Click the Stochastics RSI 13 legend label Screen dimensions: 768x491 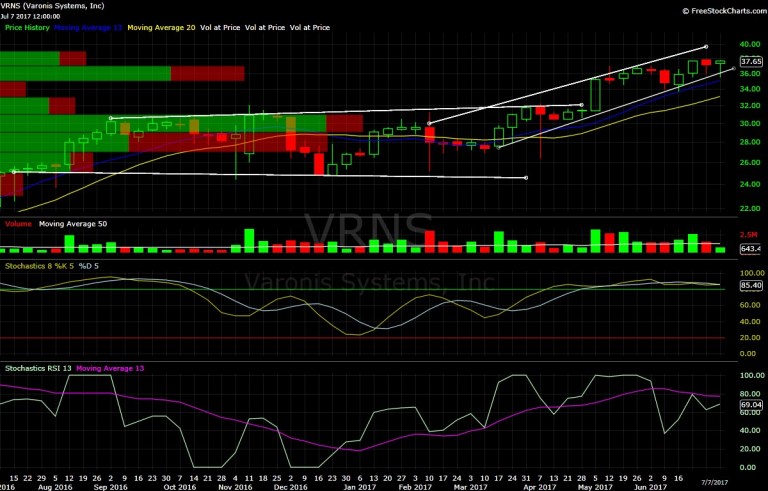pyautogui.click(x=38, y=368)
